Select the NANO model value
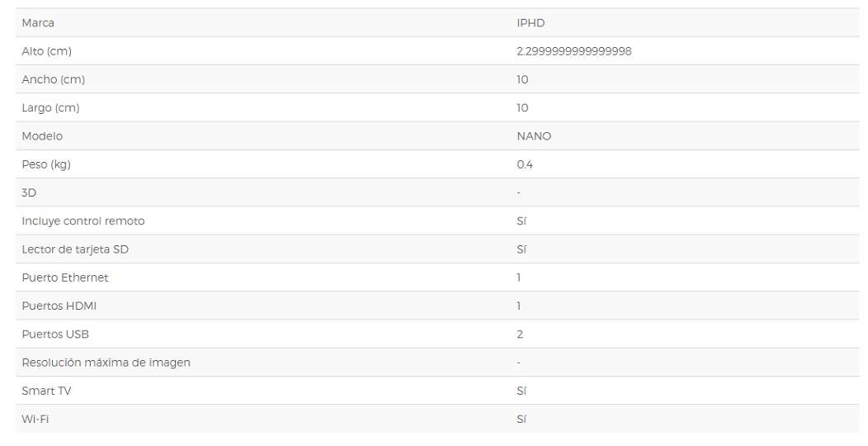Image resolution: width=868 pixels, height=446 pixels. pyautogui.click(x=534, y=135)
